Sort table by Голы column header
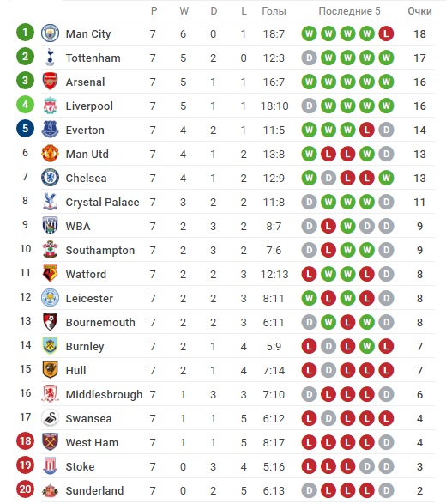This screenshot has width=446, height=504. [x=274, y=11]
